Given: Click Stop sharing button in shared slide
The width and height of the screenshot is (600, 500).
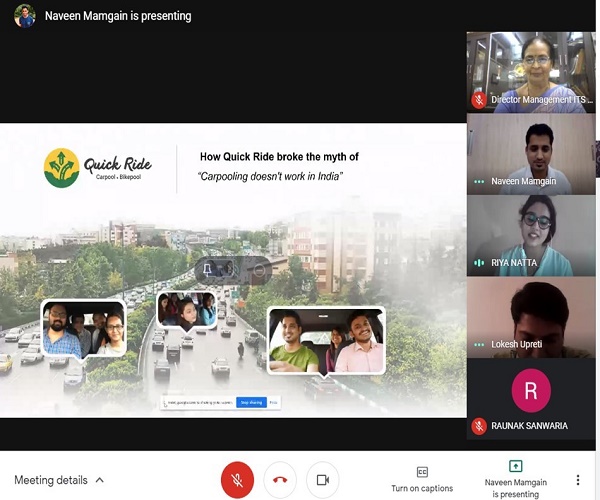Looking at the screenshot, I should tap(251, 402).
